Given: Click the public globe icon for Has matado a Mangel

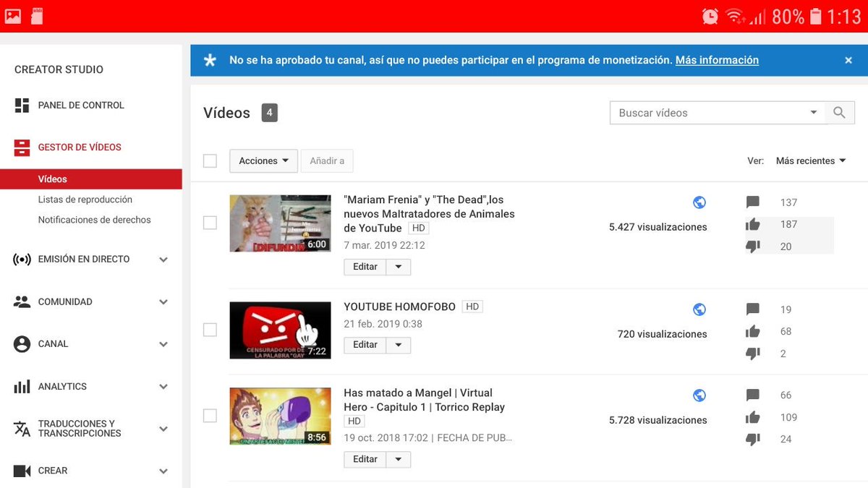Looking at the screenshot, I should 699,395.
